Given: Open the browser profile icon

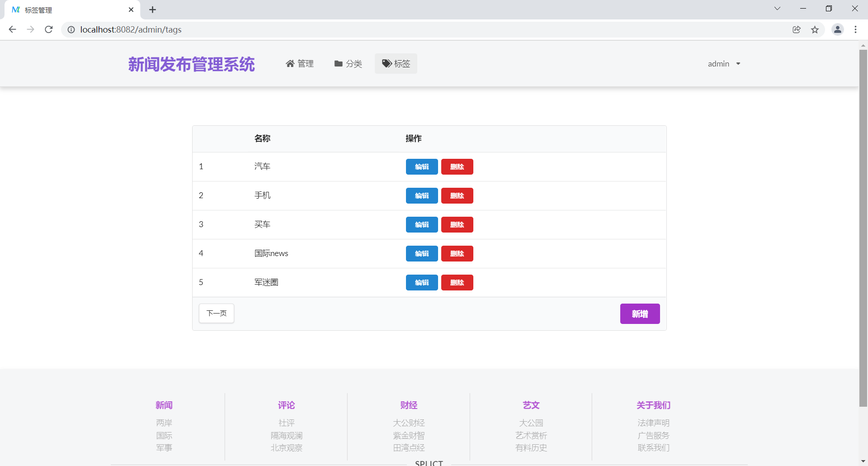Looking at the screenshot, I should pyautogui.click(x=838, y=29).
